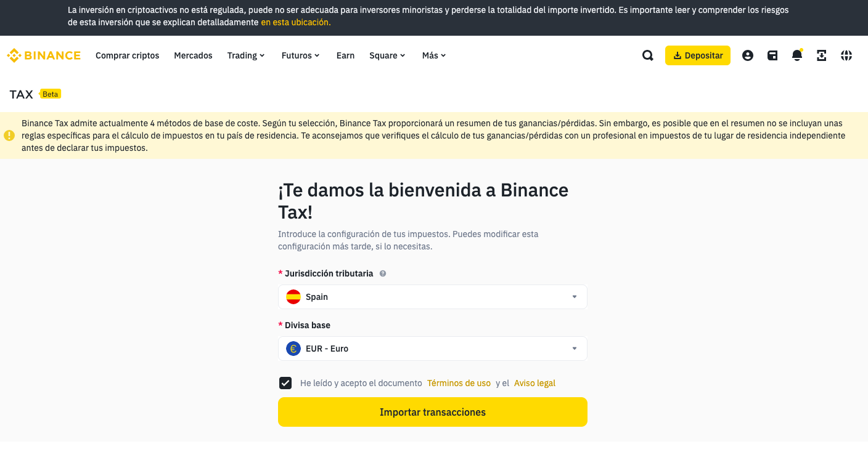Open the language globe icon
The width and height of the screenshot is (868, 452).
point(846,55)
